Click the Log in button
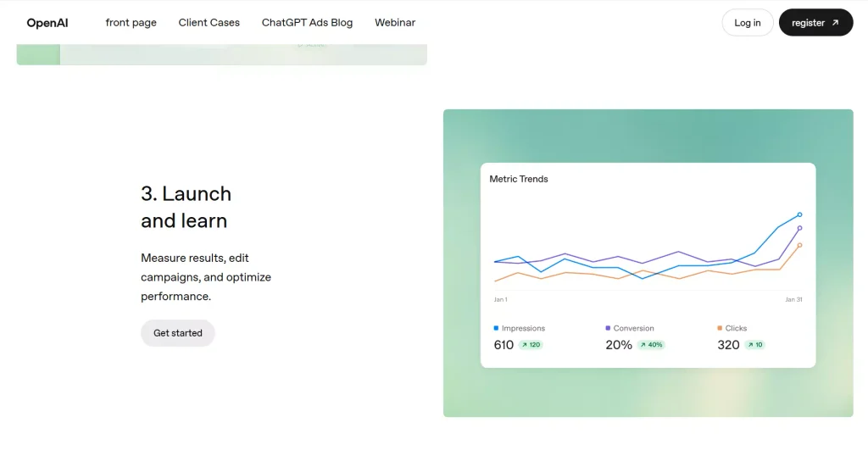868x456 pixels. coord(748,23)
